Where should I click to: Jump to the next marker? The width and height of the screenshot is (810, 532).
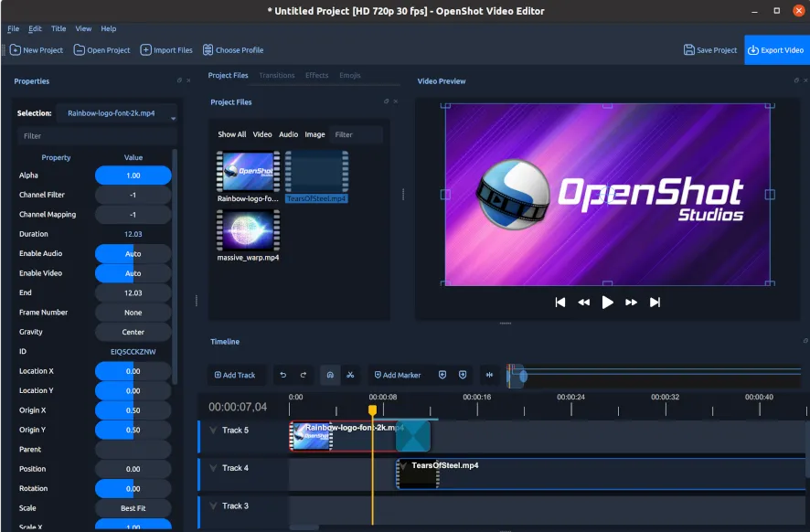463,375
